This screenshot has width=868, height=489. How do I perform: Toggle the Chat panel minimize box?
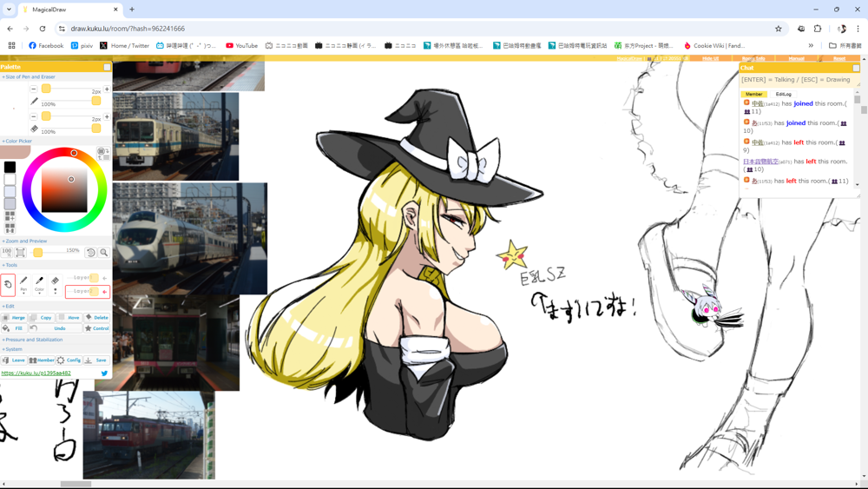[x=856, y=68]
